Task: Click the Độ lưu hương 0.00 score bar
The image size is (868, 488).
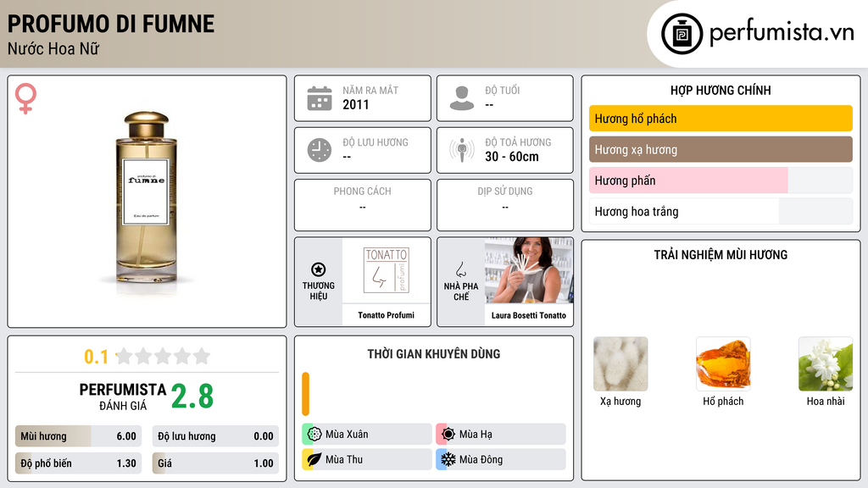Action: pyautogui.click(x=215, y=436)
